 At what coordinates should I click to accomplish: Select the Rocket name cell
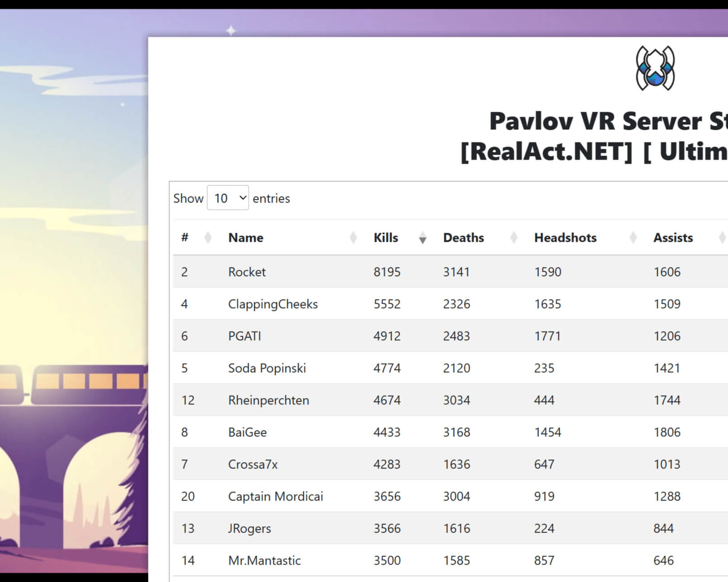[x=247, y=272]
